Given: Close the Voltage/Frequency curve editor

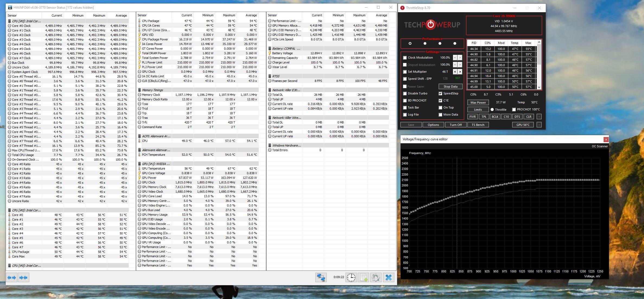Looking at the screenshot, I should [x=606, y=139].
